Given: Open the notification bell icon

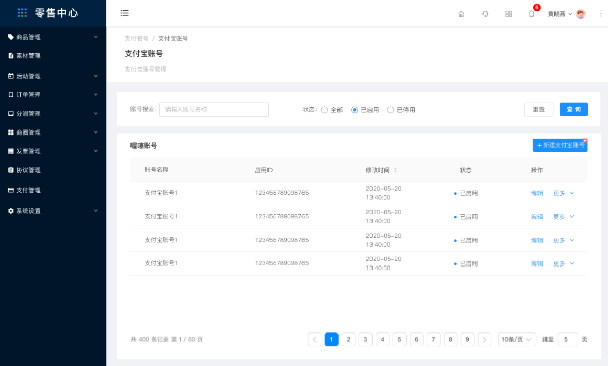Looking at the screenshot, I should point(532,14).
